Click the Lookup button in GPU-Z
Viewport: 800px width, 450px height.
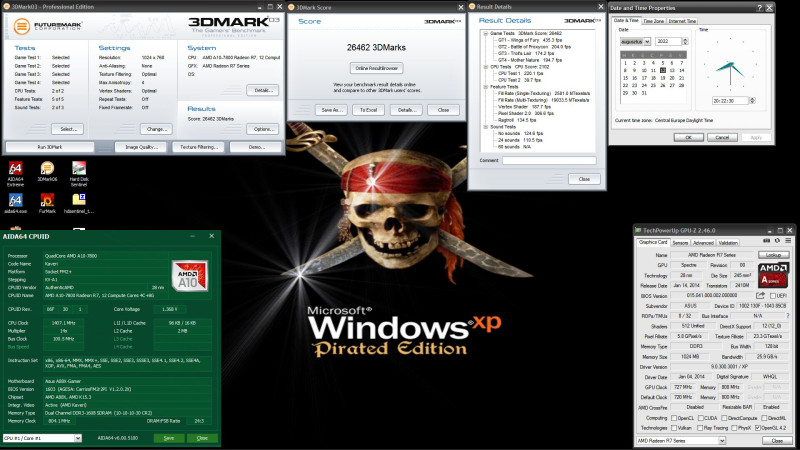coord(773,255)
